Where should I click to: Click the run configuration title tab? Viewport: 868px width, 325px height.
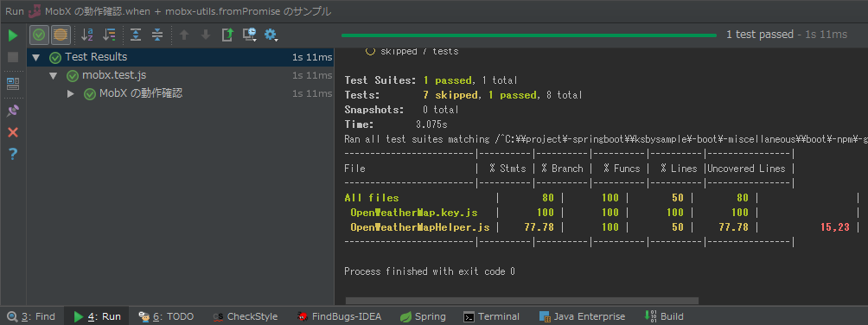coord(179,11)
